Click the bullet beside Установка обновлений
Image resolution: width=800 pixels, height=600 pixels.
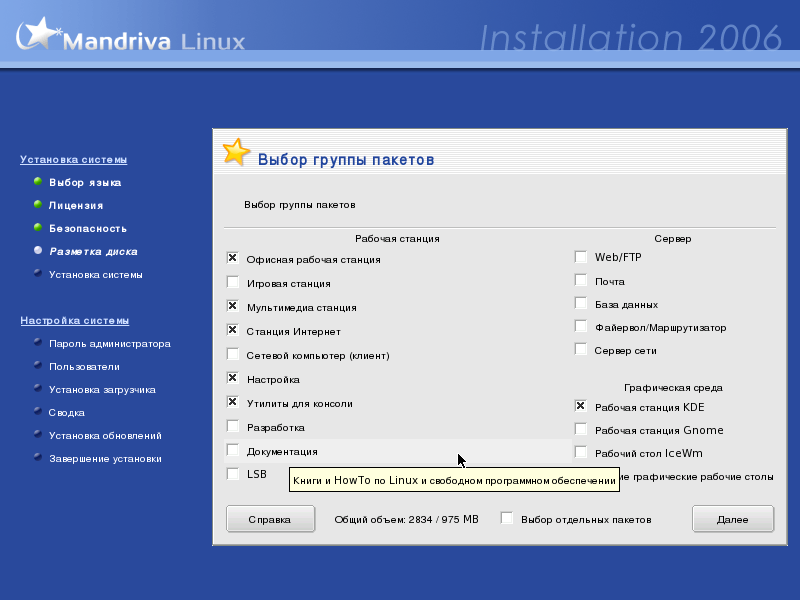[x=38, y=434]
